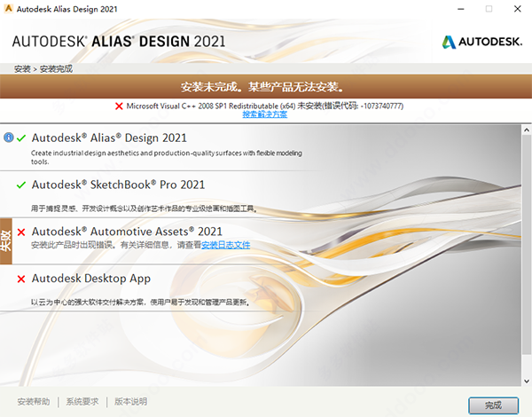Click the green checkmark next to Alias Design 2021
Image resolution: width=532 pixels, height=417 pixels.
(21, 138)
